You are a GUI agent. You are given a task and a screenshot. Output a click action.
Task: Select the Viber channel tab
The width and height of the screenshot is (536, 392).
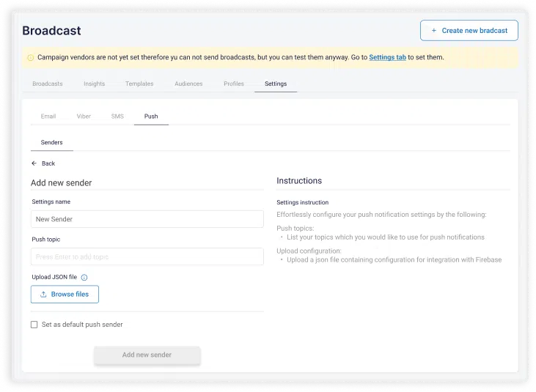coord(84,117)
